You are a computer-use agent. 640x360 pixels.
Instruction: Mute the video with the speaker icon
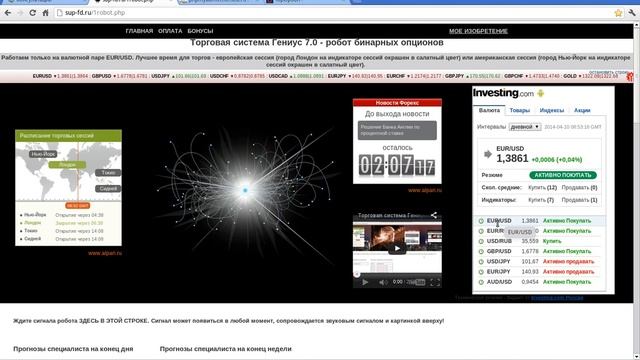click(382, 282)
